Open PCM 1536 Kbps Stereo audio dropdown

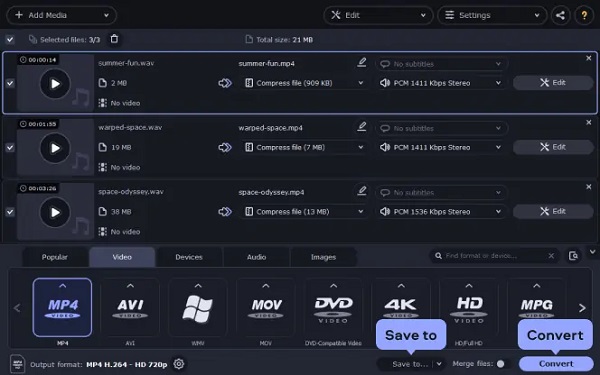tap(441, 212)
